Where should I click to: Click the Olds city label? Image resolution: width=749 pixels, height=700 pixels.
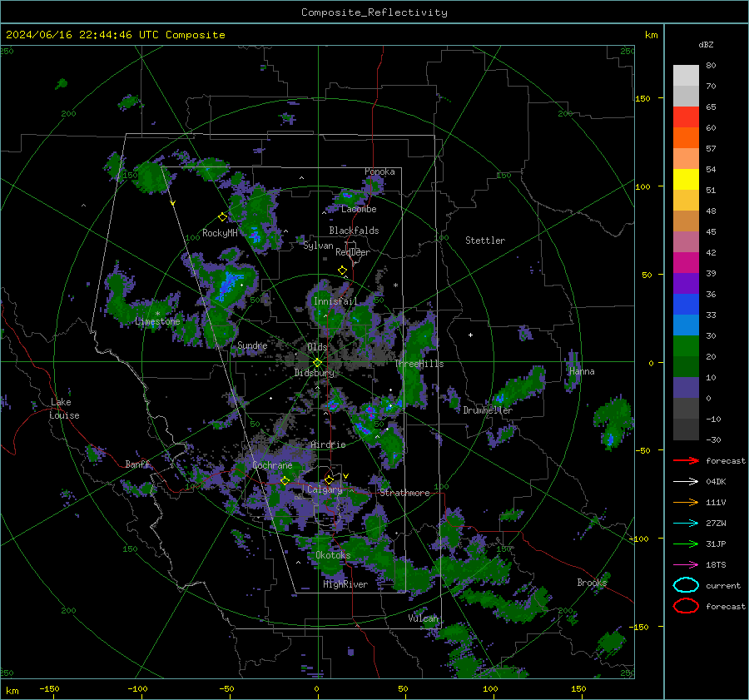coord(317,347)
